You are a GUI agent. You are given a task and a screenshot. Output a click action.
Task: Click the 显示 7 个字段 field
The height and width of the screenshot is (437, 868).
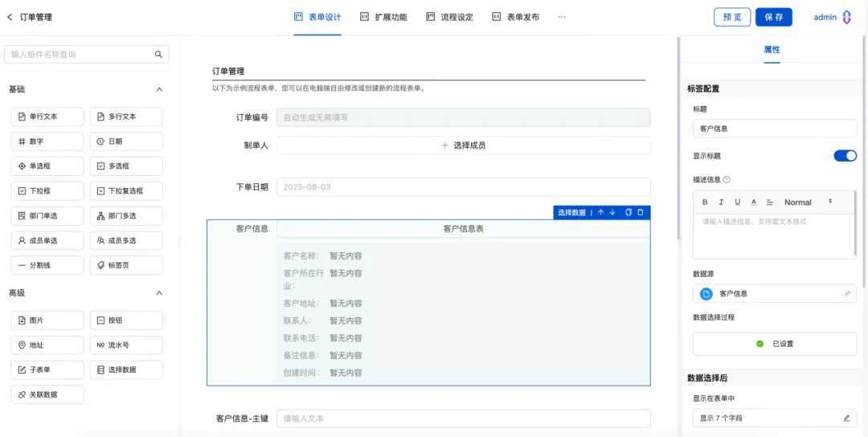(x=775, y=419)
